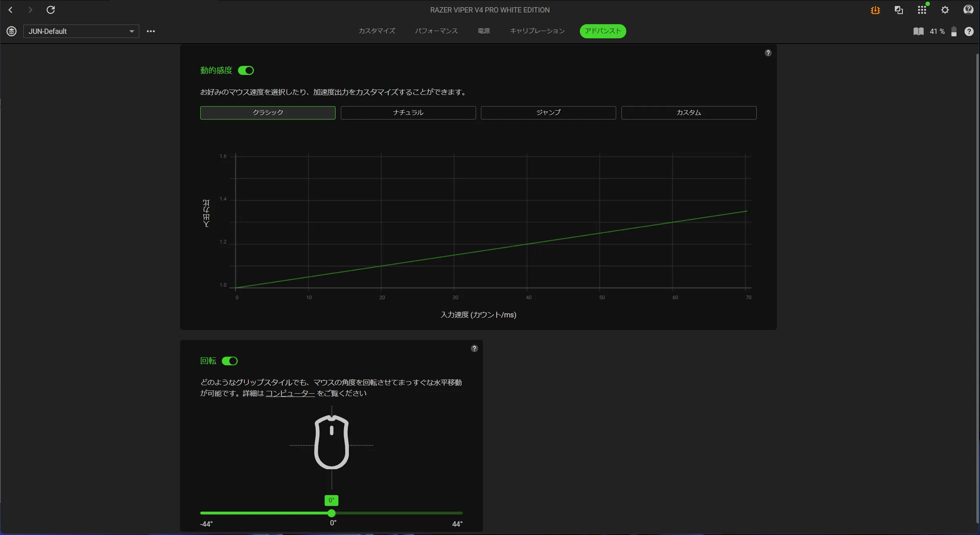
Task: Open help for the rotation panel
Action: [x=474, y=348]
